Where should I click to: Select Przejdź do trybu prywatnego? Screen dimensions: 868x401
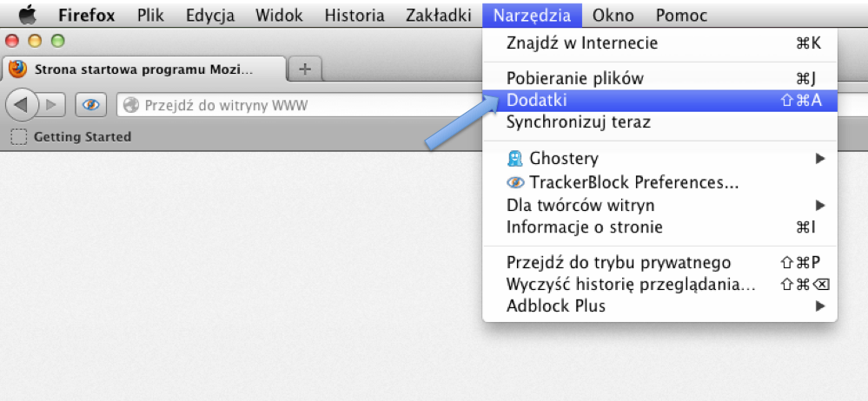[619, 262]
